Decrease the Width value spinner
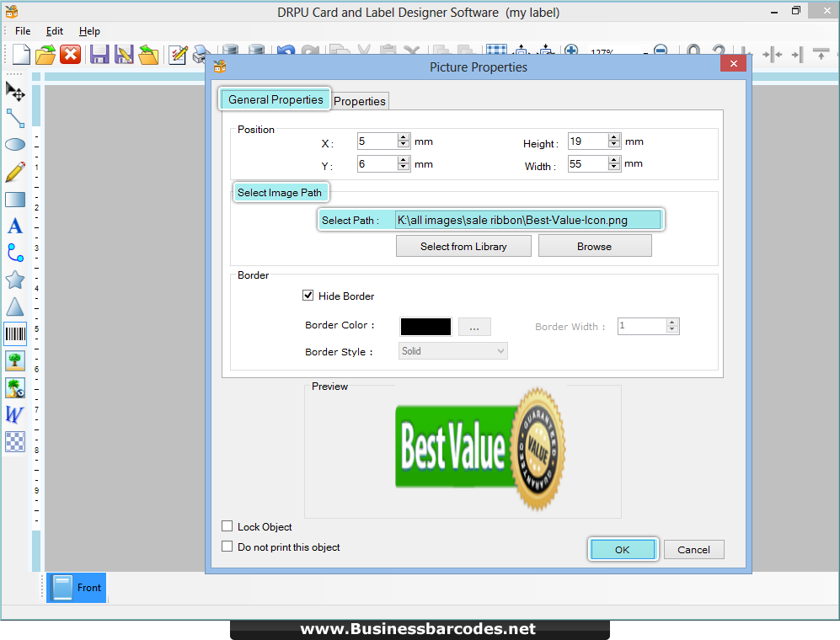840x640 pixels. tap(614, 167)
